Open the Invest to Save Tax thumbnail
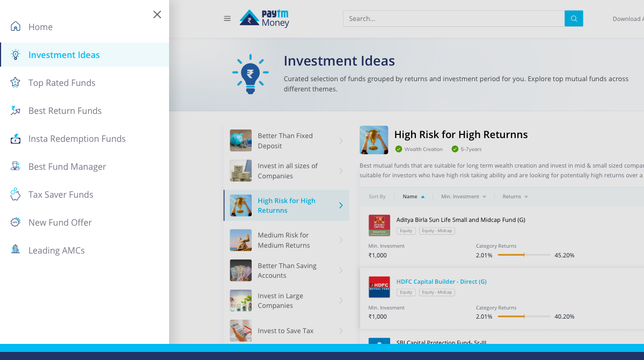The width and height of the screenshot is (644, 360). pyautogui.click(x=240, y=330)
